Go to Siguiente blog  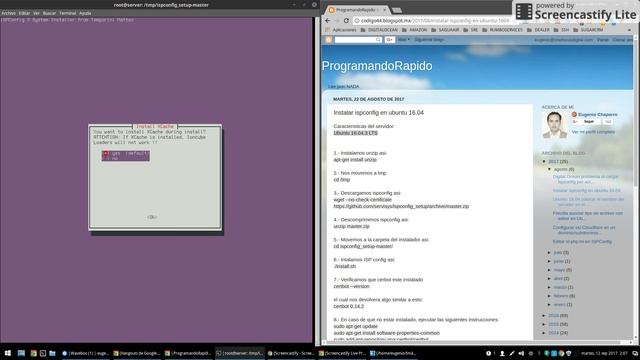coord(429,40)
